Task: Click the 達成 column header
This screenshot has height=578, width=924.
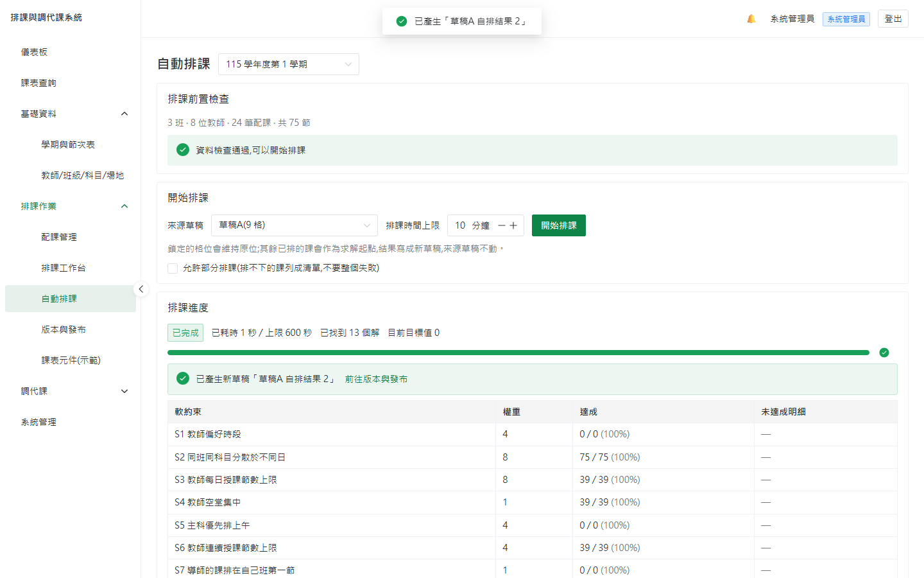Action: pos(663,412)
